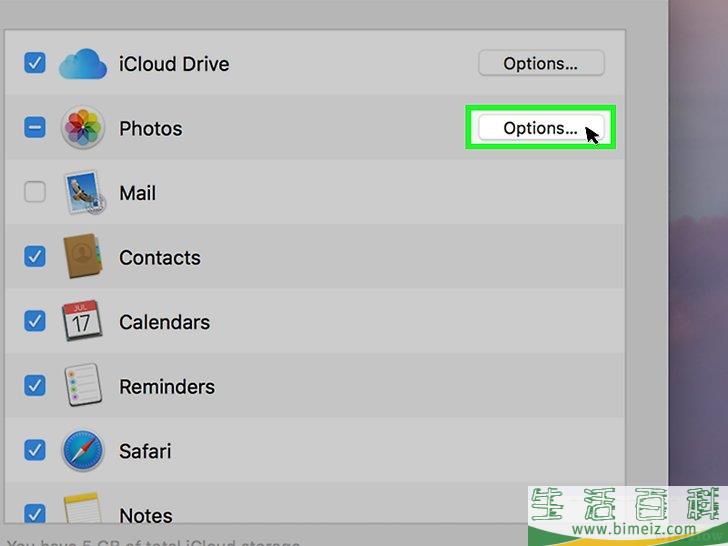
Task: Select the Reminders row label
Action: tap(167, 386)
